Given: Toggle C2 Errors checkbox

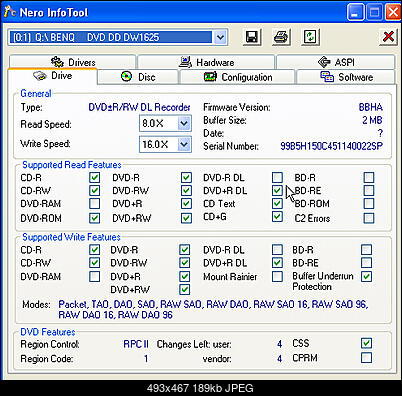Looking at the screenshot, I should tap(369, 218).
